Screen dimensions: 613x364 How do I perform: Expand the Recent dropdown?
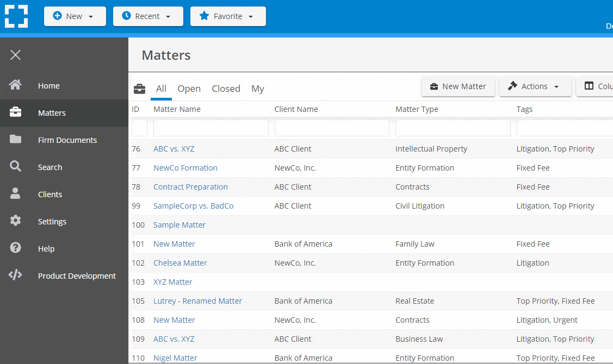pos(148,16)
